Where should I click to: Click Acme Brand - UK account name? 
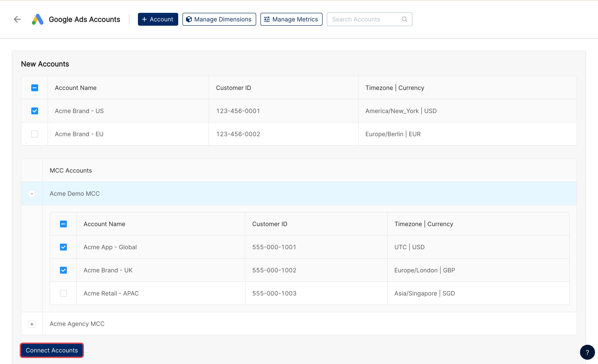coord(108,270)
